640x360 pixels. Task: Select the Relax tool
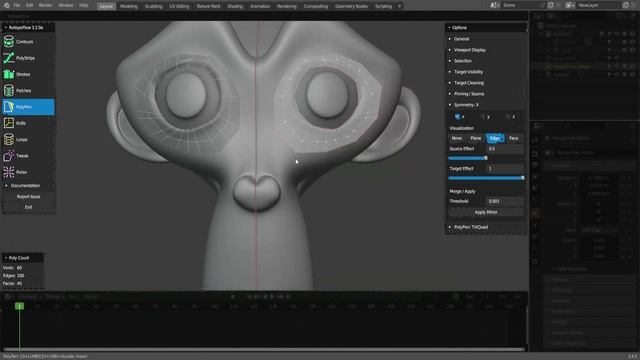(28, 172)
